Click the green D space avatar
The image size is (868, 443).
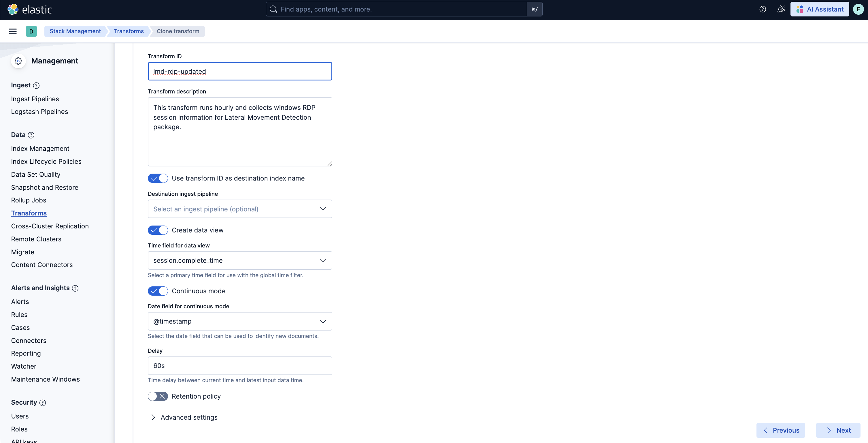(31, 31)
